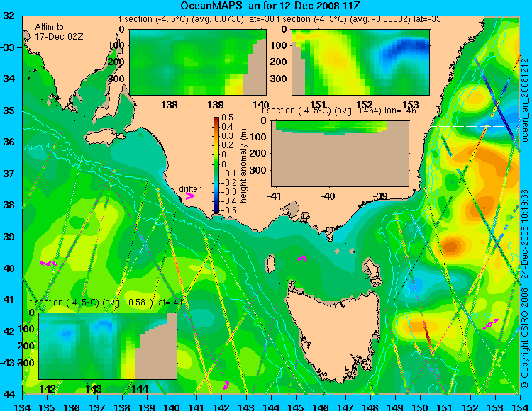Select the magenta drifter marker in Bass Strait

click(x=302, y=258)
